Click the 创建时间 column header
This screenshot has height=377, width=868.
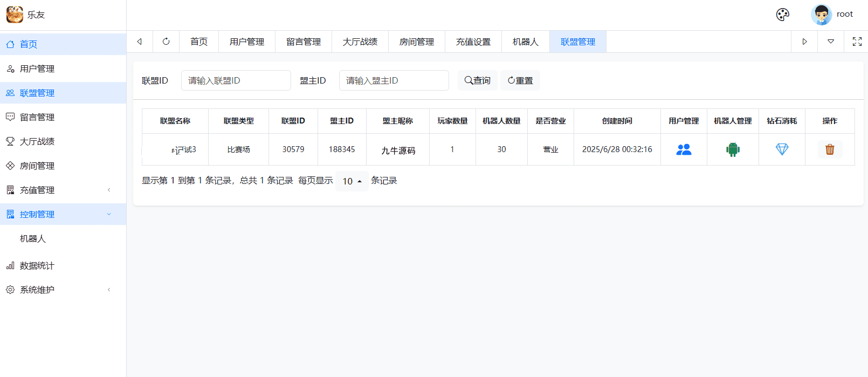tap(617, 121)
